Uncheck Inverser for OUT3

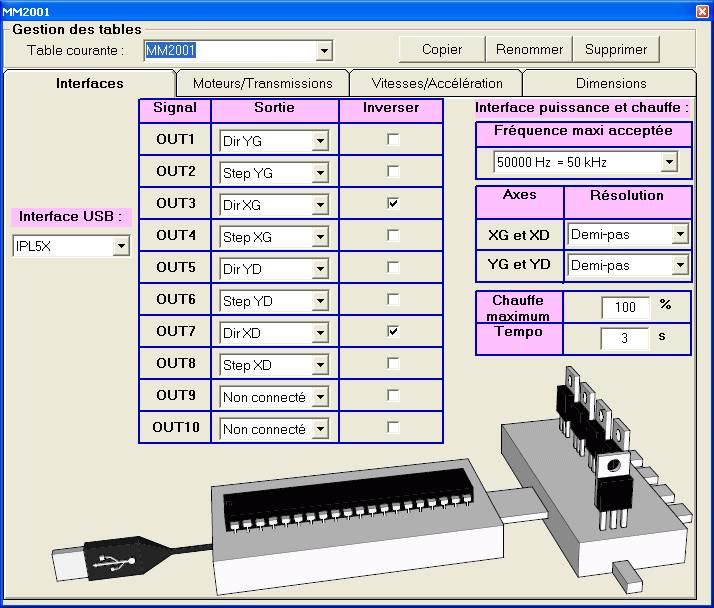point(393,203)
